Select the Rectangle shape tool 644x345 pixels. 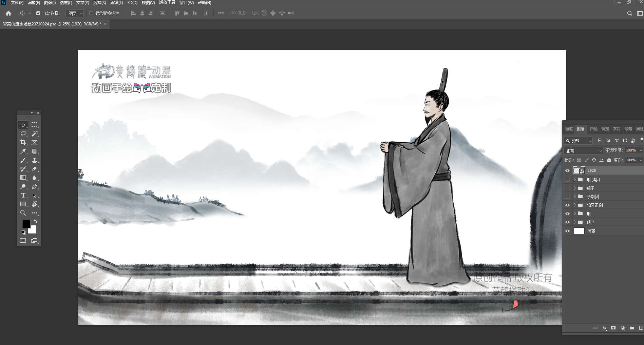(x=23, y=204)
